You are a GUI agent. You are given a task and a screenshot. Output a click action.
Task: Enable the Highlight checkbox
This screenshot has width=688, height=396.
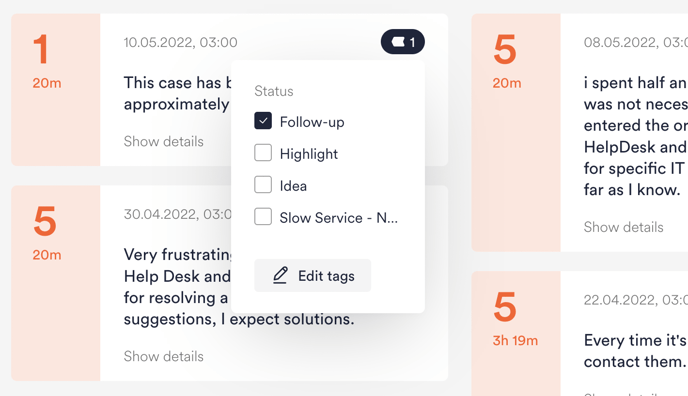263,153
